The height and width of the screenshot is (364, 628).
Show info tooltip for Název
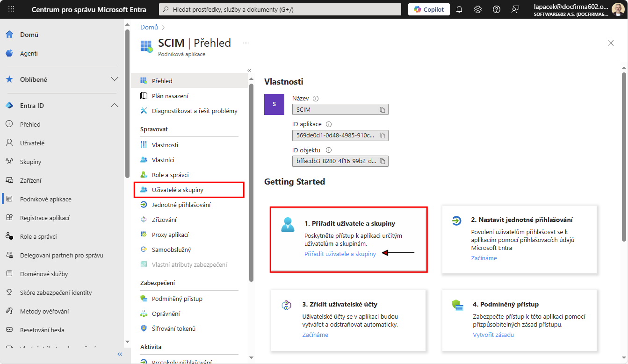pyautogui.click(x=316, y=99)
